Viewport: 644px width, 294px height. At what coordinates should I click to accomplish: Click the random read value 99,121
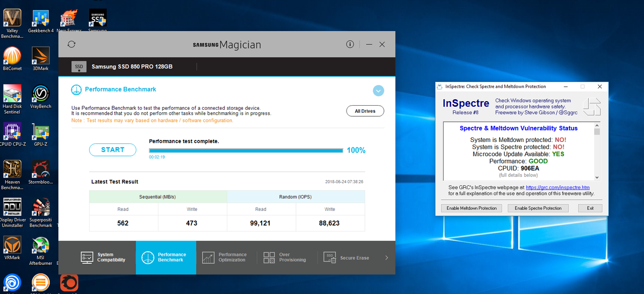pos(261,223)
